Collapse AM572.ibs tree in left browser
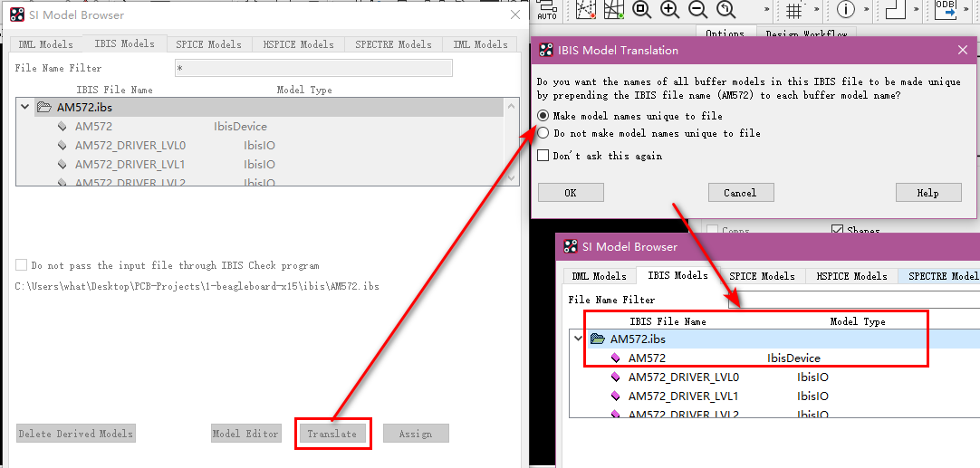This screenshot has width=980, height=468. 25,107
